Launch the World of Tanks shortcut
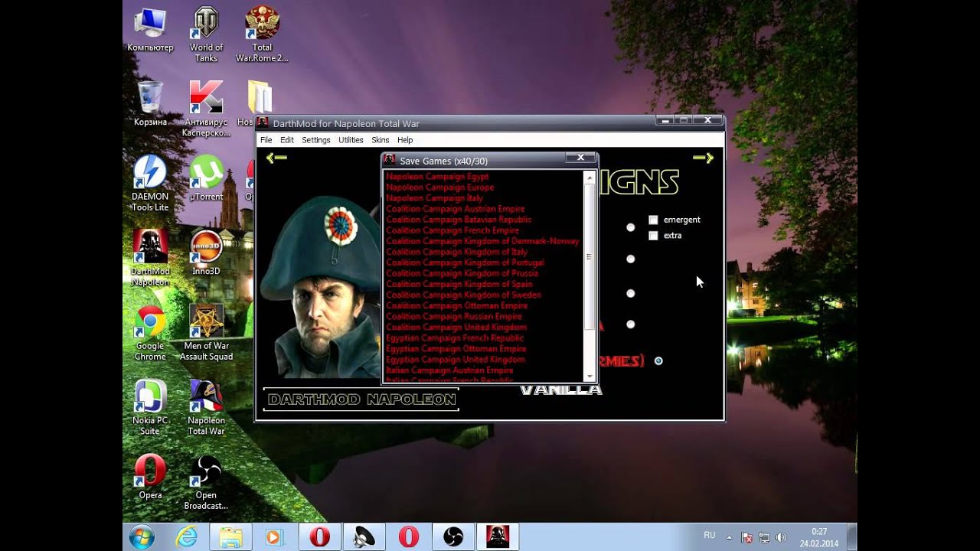Screen dimensions: 980x551 click(206, 34)
